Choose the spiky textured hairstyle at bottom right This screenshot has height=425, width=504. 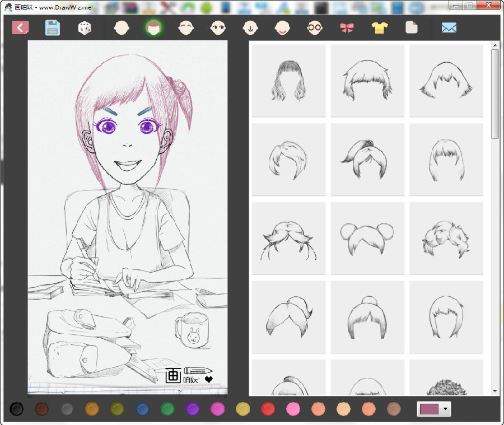coord(446,378)
